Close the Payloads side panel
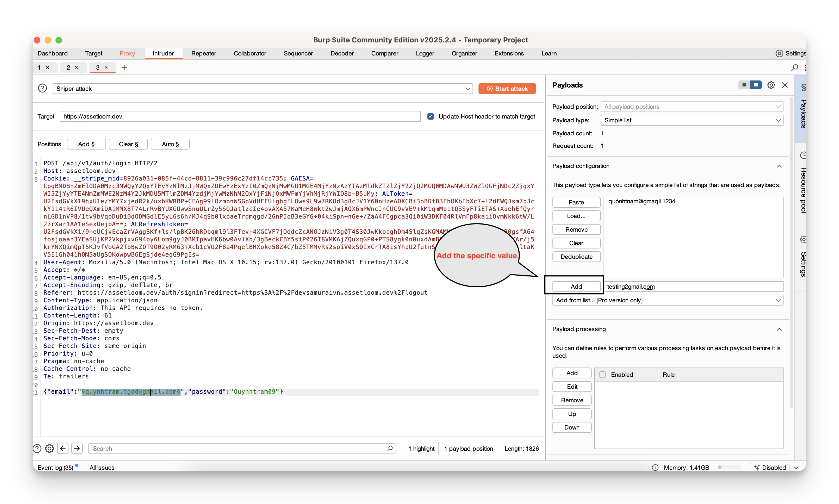The image size is (839, 504). [785, 85]
